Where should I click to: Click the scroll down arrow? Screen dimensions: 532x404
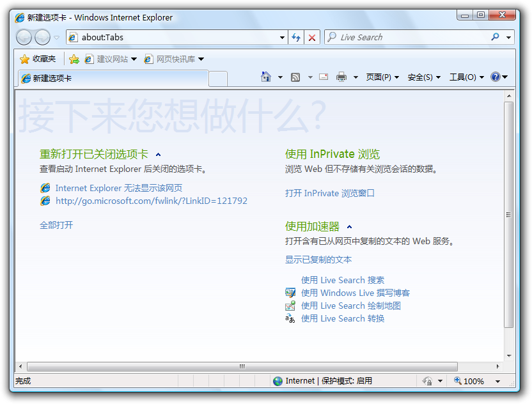point(509,356)
